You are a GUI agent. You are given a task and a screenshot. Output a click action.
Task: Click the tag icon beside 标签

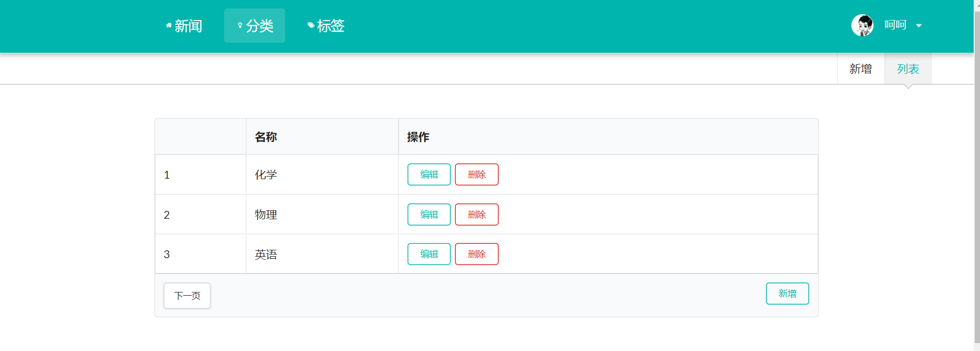[x=310, y=24]
